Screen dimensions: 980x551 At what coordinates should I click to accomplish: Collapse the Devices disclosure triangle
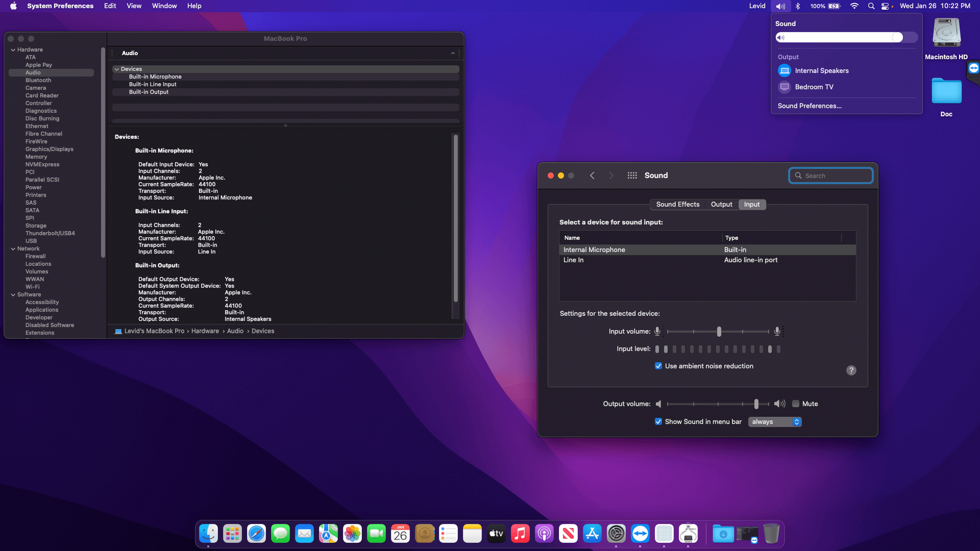pyautogui.click(x=117, y=69)
